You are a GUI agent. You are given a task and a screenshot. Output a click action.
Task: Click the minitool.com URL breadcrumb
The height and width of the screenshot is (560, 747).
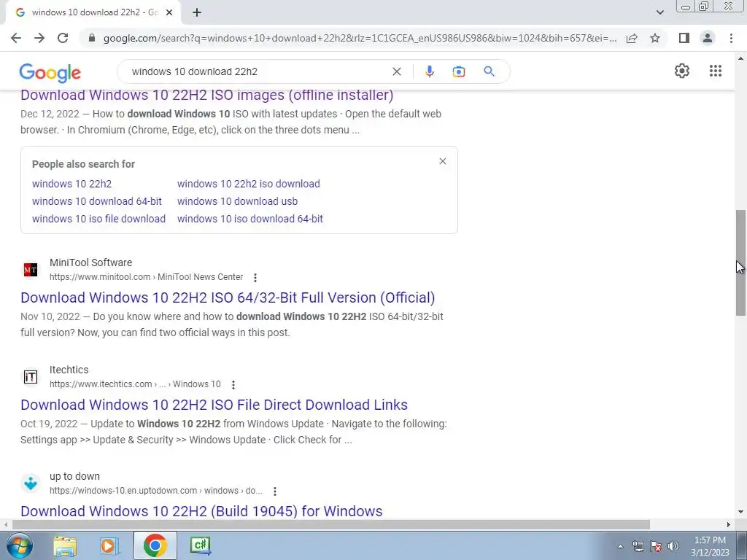pyautogui.click(x=146, y=277)
